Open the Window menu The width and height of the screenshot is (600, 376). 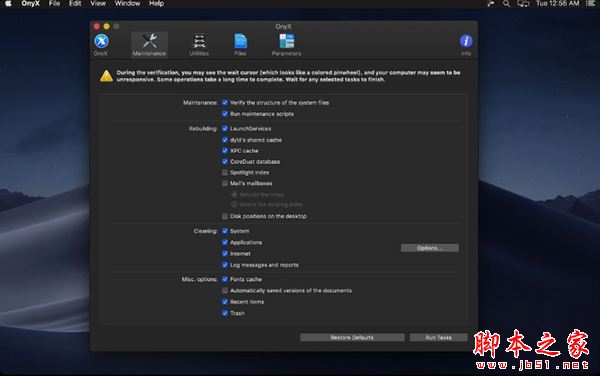127,4
